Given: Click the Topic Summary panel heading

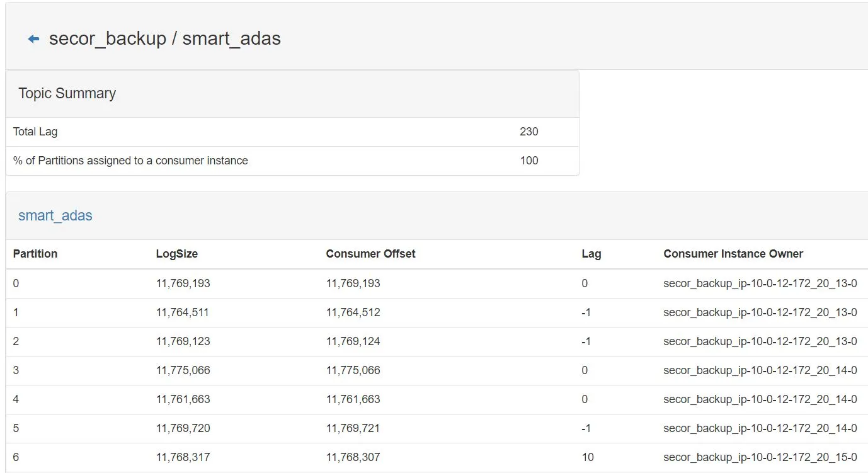Looking at the screenshot, I should click(67, 93).
